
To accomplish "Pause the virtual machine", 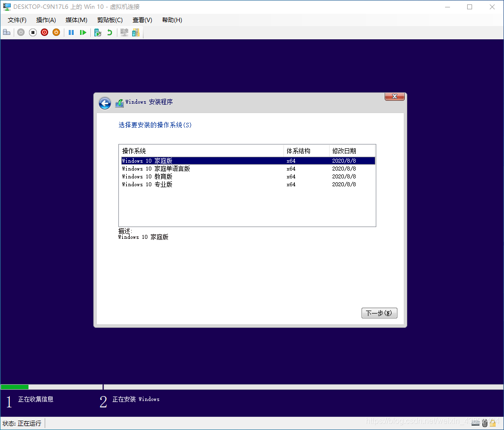I will [71, 32].
